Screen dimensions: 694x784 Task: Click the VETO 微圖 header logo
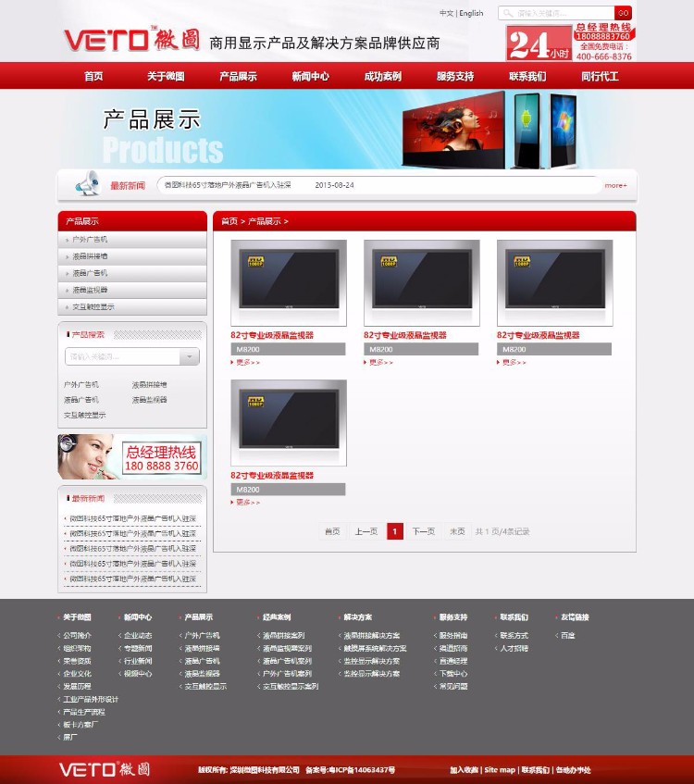tap(132, 40)
